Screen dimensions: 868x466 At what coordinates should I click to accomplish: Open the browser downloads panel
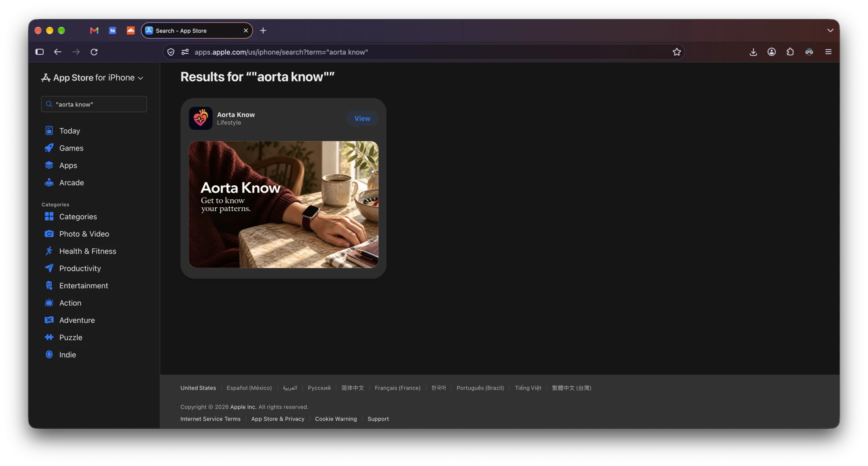[x=753, y=52]
